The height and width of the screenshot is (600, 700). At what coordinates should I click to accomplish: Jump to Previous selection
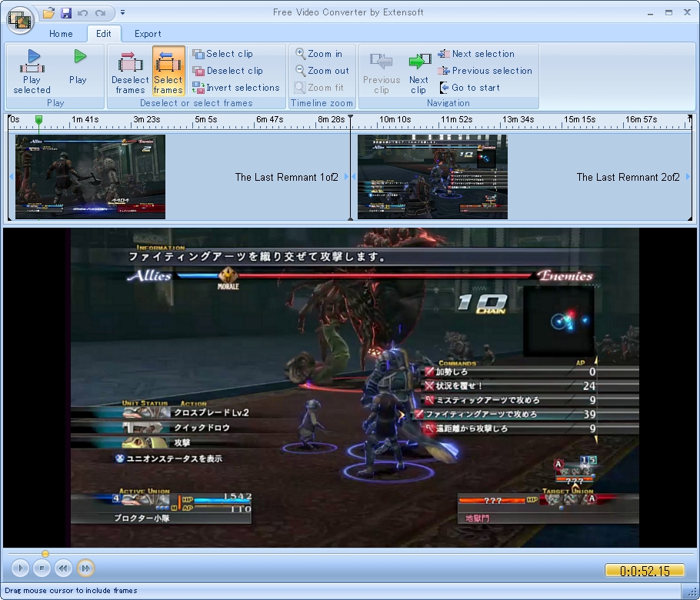pos(485,71)
